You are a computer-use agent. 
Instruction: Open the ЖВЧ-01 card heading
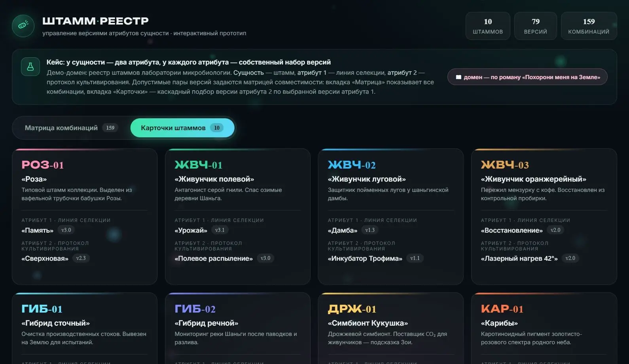[x=199, y=165]
